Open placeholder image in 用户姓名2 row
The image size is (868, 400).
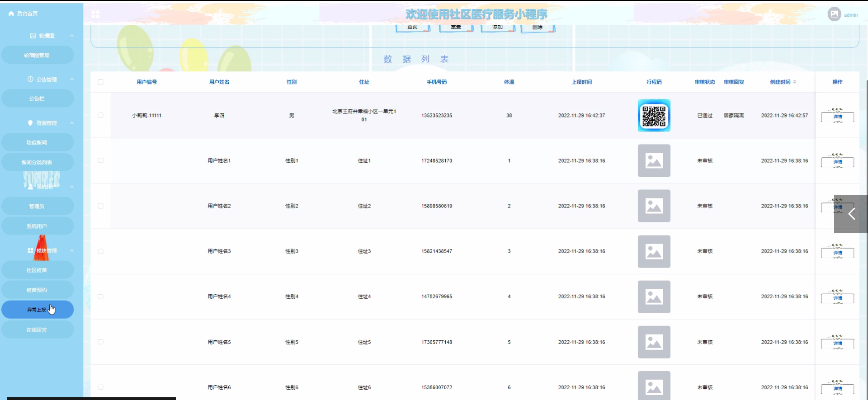pyautogui.click(x=654, y=206)
